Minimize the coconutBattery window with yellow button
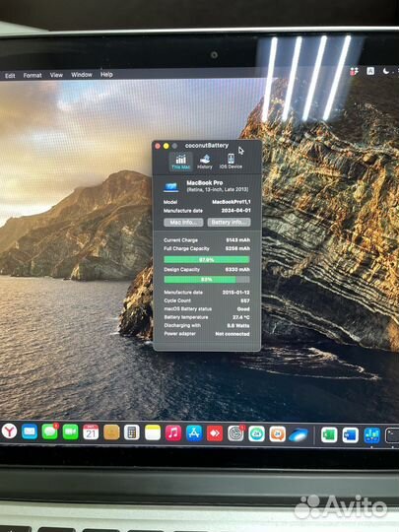The width and height of the screenshot is (399, 532). coord(166,146)
